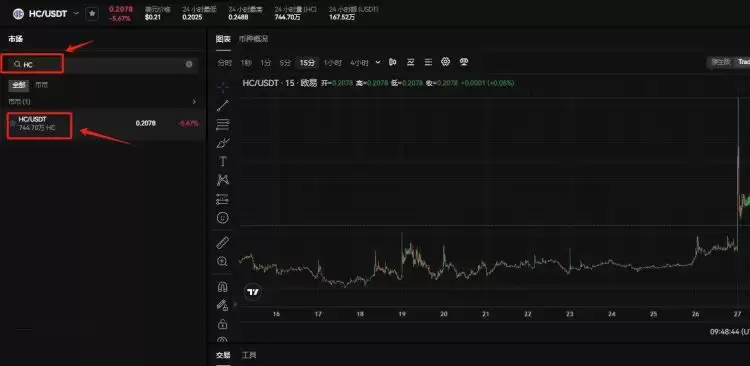Expand the HC/USDT pair dropdown
Viewport: 750px width, 366px height.
coord(76,13)
